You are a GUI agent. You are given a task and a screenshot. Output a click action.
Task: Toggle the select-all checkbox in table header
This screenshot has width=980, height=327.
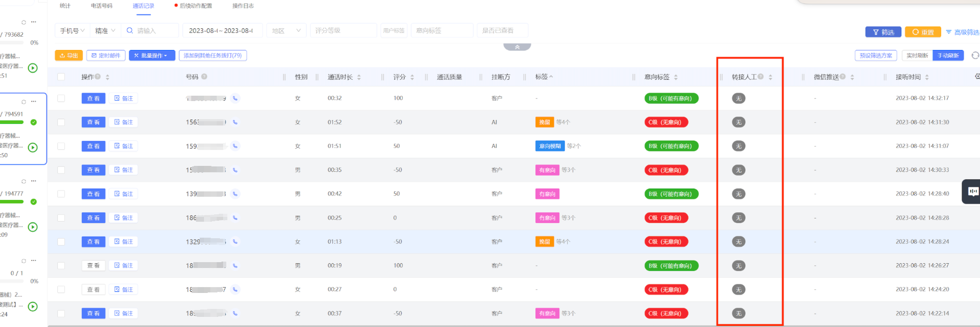coord(61,77)
